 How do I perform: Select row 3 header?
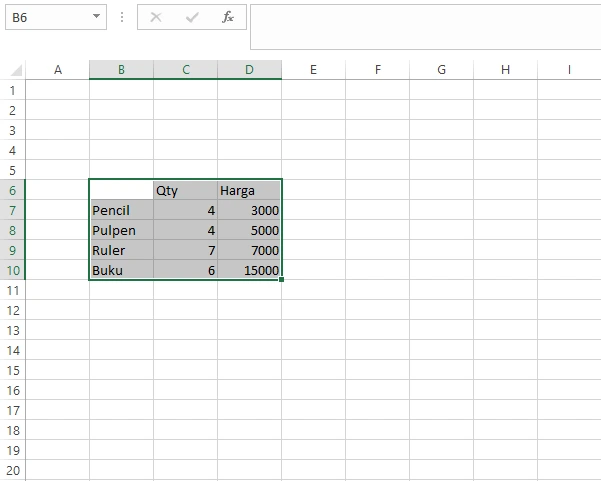[x=13, y=130]
